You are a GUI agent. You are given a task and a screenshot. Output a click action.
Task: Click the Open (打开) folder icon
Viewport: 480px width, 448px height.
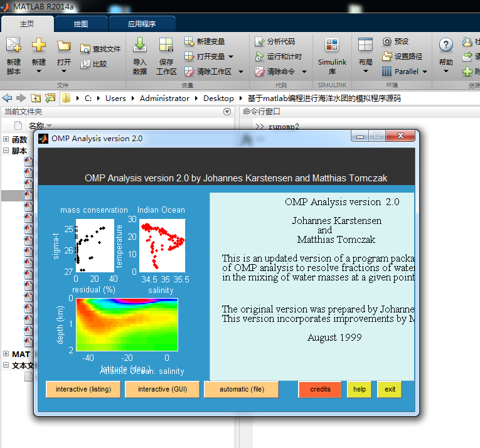63,46
